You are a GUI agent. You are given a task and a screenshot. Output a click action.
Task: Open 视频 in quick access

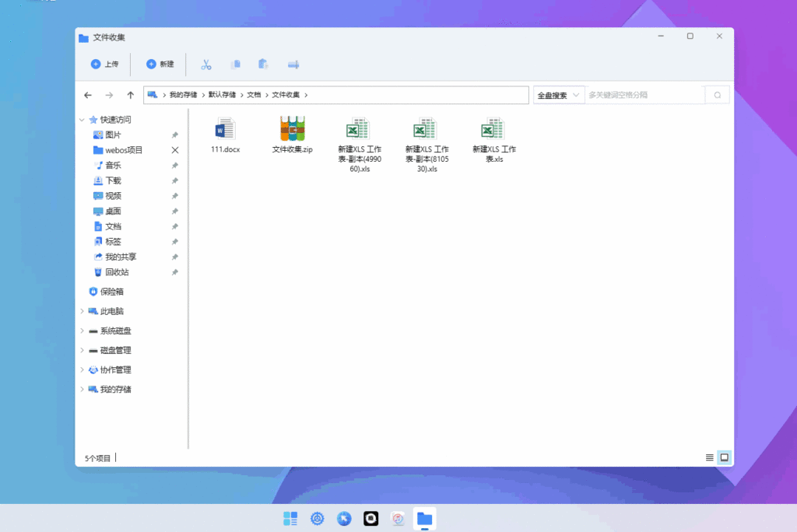tap(113, 196)
